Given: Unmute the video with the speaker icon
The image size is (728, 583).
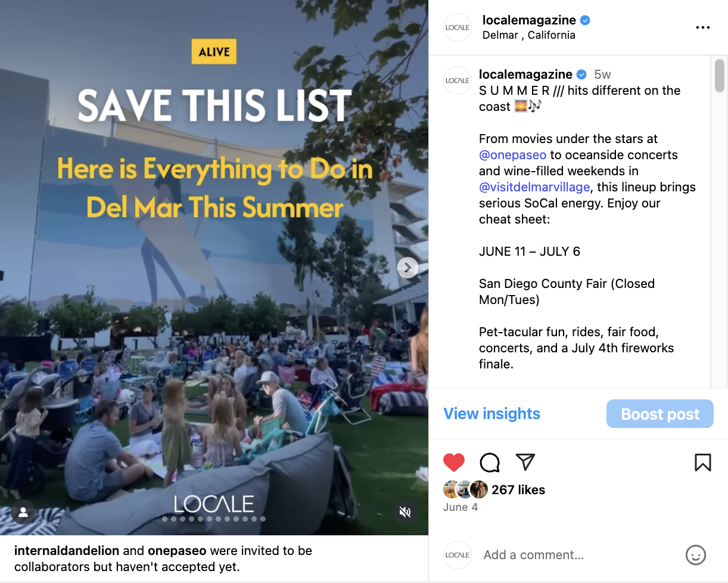Looking at the screenshot, I should (405, 512).
